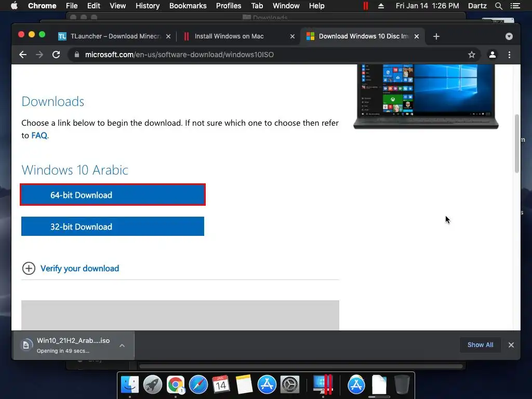Open the Profiles menu
Screen dimensions: 532x399
coord(229,6)
